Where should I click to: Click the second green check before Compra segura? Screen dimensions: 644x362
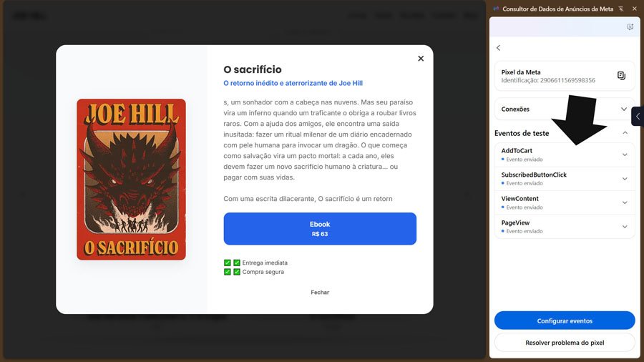point(237,272)
